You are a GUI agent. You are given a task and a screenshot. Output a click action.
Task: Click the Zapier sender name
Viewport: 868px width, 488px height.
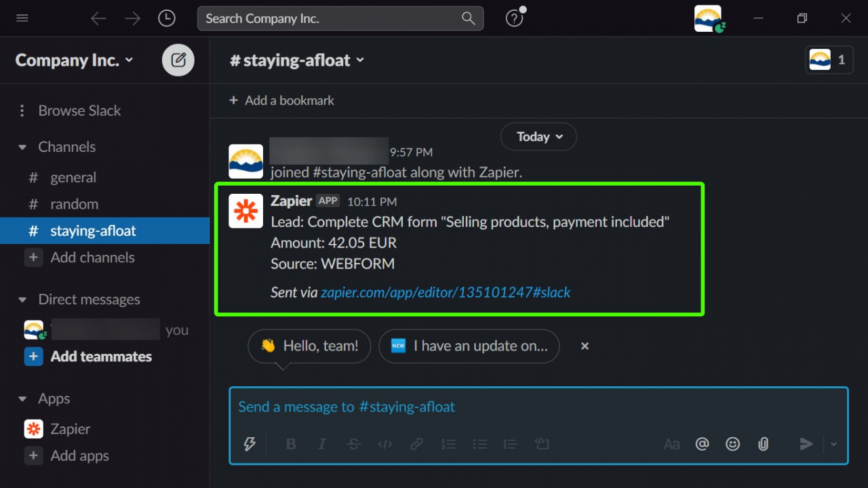[291, 201]
